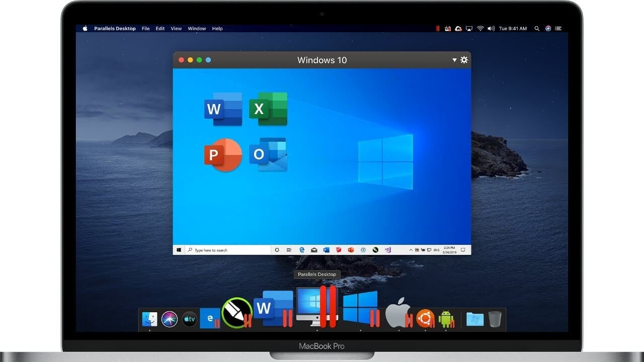This screenshot has height=362, width=644.
Task: Open Windows 10 VM icon in Dock
Action: coord(361,309)
